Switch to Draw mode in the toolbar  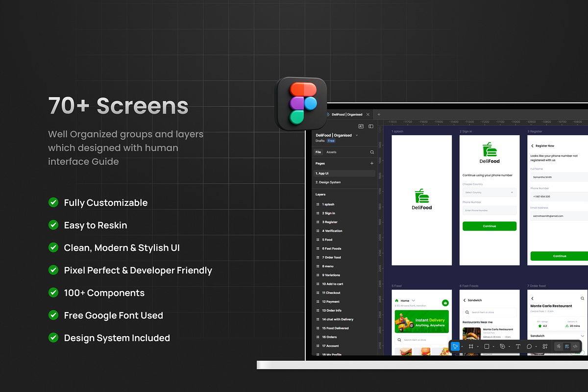click(558, 346)
